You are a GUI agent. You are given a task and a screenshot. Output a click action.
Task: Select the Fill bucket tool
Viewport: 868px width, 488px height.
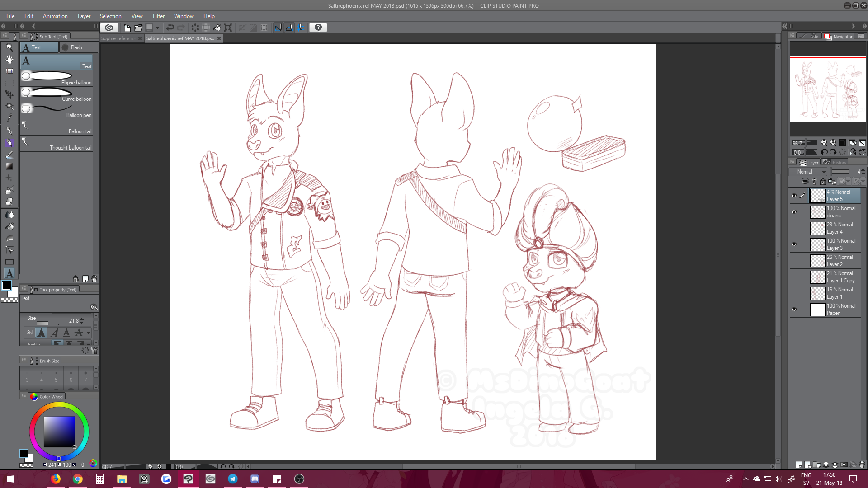click(x=9, y=226)
